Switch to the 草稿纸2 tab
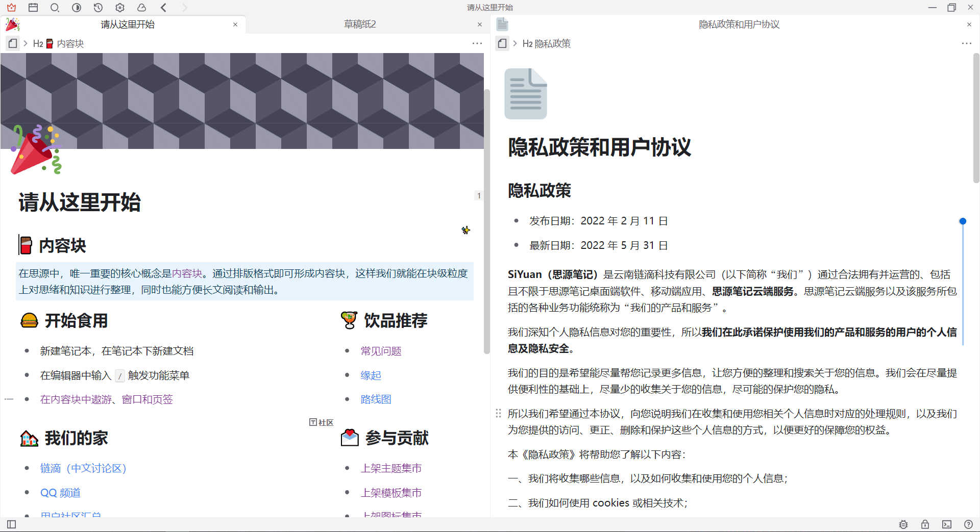980x532 pixels. [x=359, y=24]
